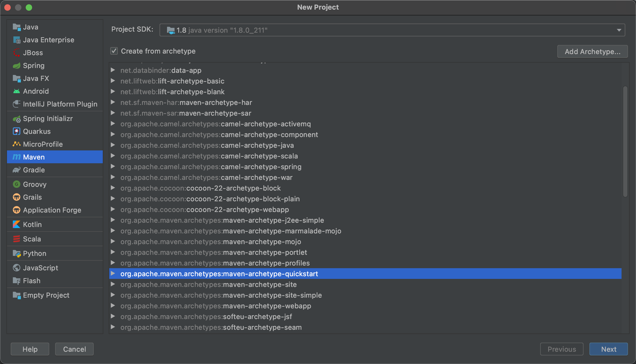This screenshot has height=364, width=636.
Task: Select camel-archetype-scala archetype
Action: tap(365, 156)
